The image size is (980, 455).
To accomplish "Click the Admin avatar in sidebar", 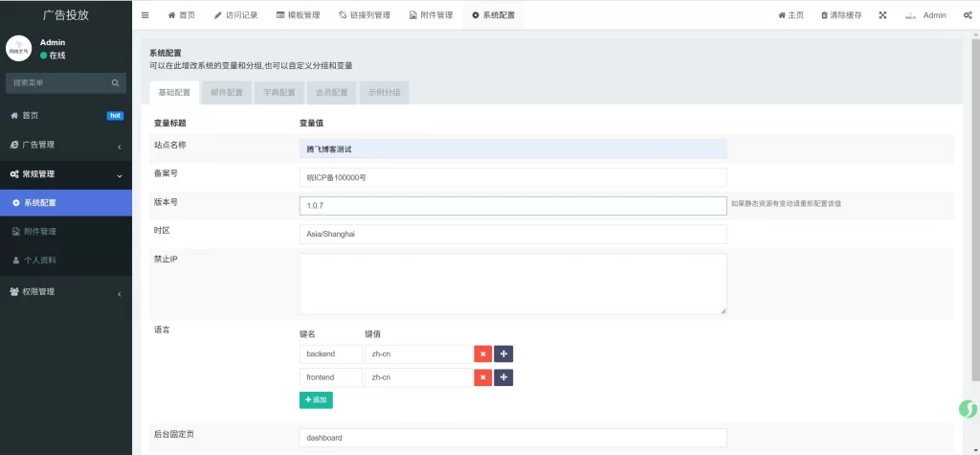I will pos(19,48).
